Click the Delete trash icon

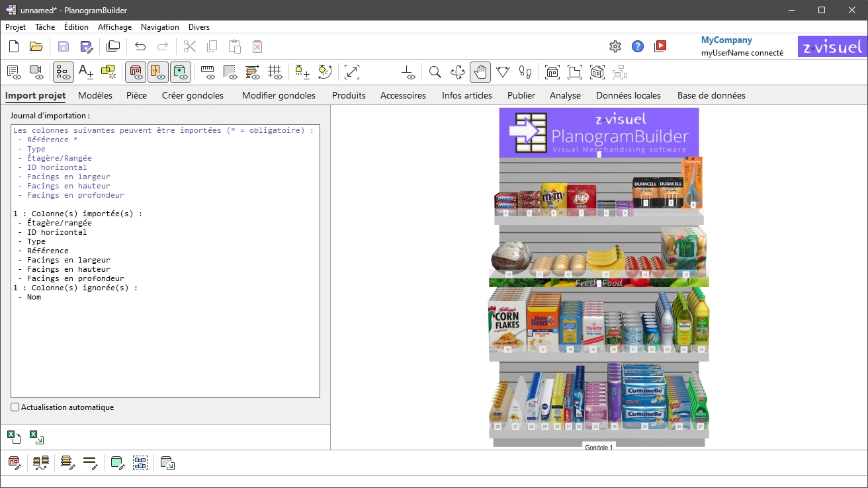pos(257,46)
